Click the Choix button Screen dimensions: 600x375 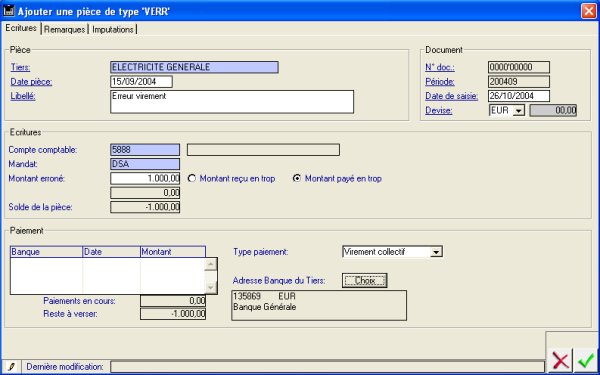tap(365, 280)
